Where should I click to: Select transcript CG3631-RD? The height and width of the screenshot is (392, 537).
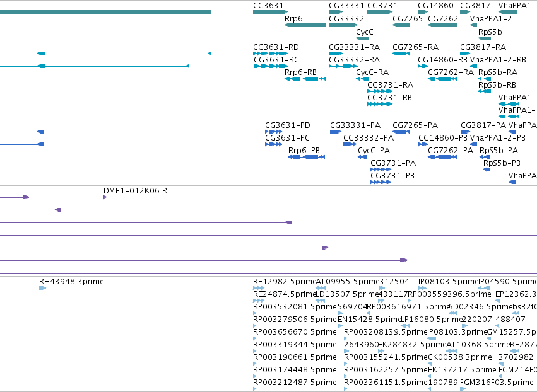click(276, 47)
